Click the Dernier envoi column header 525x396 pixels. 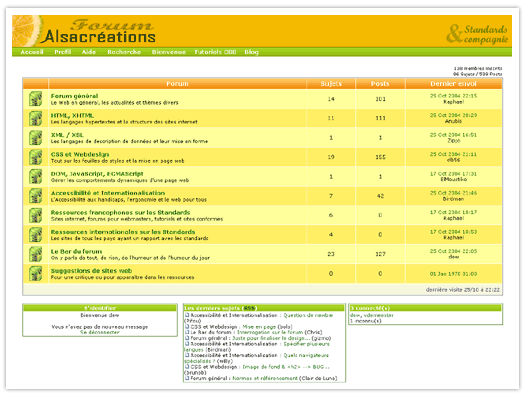point(453,84)
